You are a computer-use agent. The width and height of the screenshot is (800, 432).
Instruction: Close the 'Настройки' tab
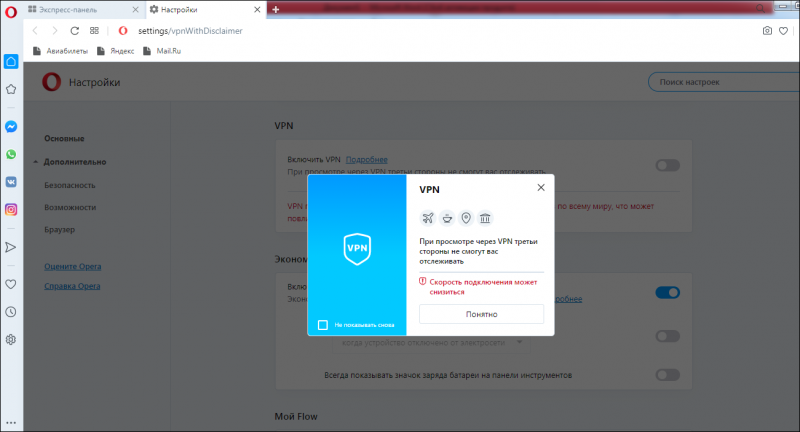(x=257, y=10)
